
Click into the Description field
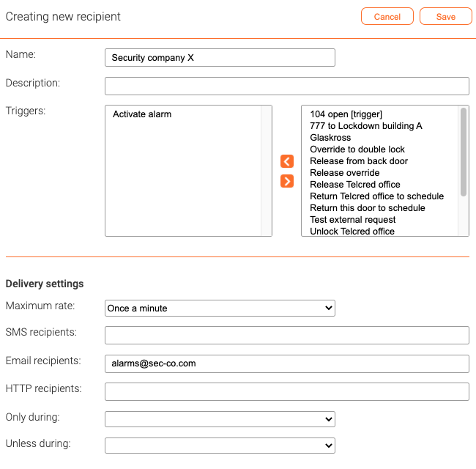click(287, 86)
